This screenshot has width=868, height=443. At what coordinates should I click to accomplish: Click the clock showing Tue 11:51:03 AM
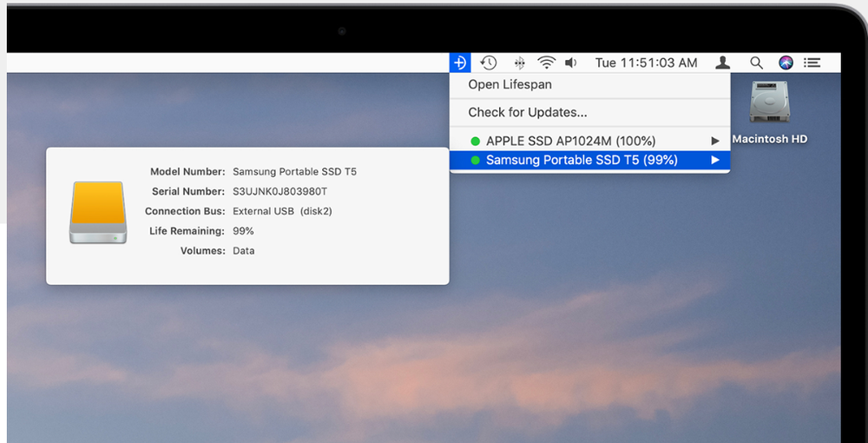(x=646, y=63)
